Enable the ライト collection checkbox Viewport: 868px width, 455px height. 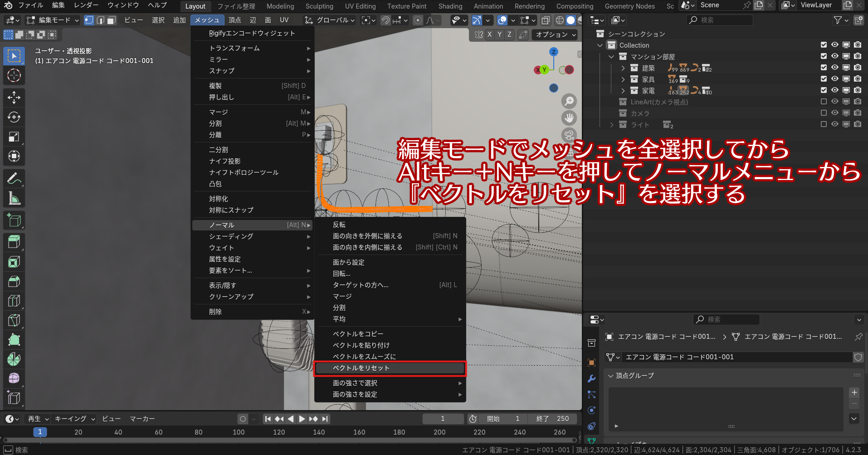pyautogui.click(x=824, y=124)
